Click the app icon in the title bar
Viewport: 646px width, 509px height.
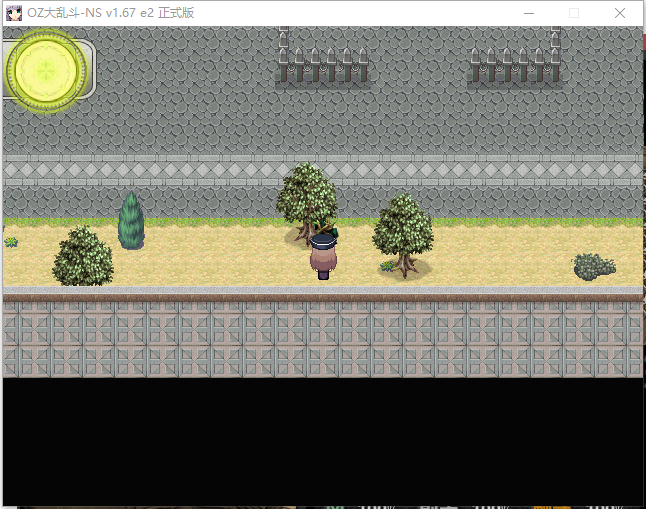coord(14,13)
